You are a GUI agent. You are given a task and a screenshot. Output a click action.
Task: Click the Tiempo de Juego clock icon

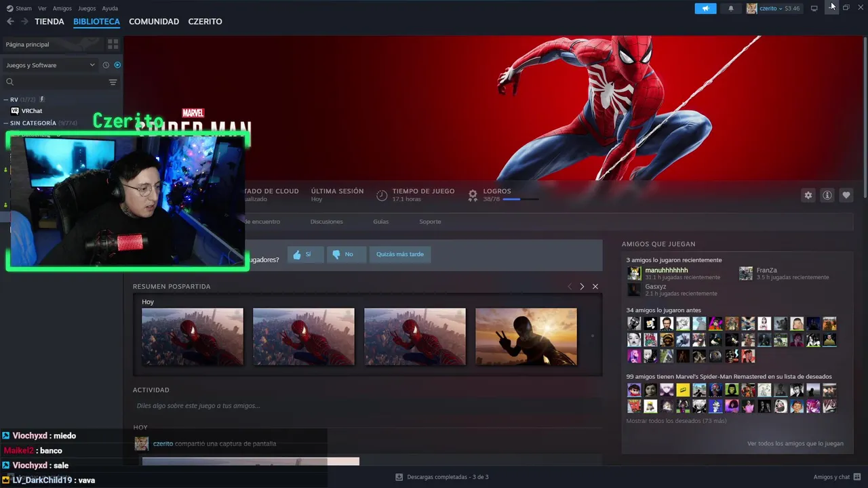pyautogui.click(x=382, y=195)
